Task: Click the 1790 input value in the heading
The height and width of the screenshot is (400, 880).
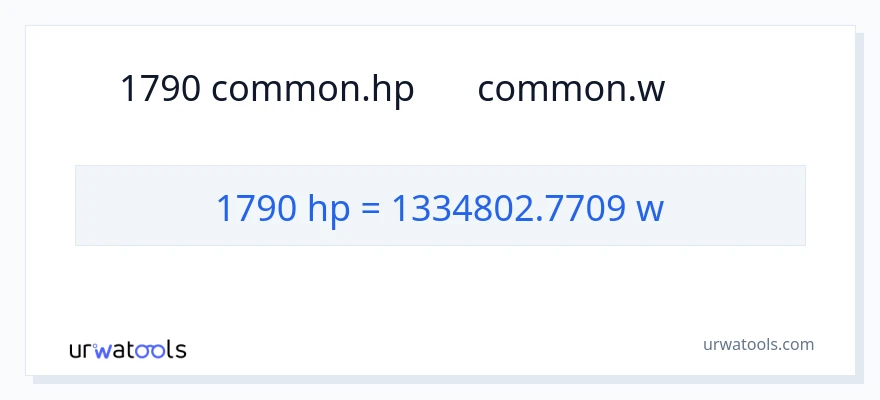Action: 162,89
